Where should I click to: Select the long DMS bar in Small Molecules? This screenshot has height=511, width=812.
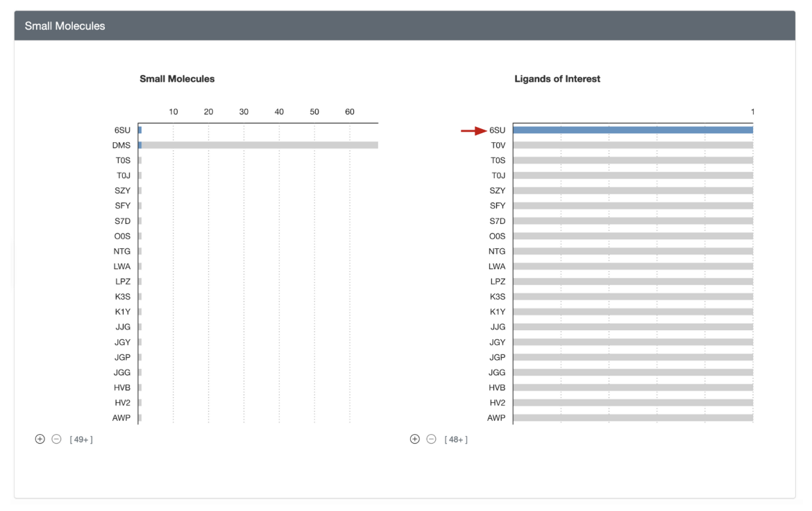(259, 145)
